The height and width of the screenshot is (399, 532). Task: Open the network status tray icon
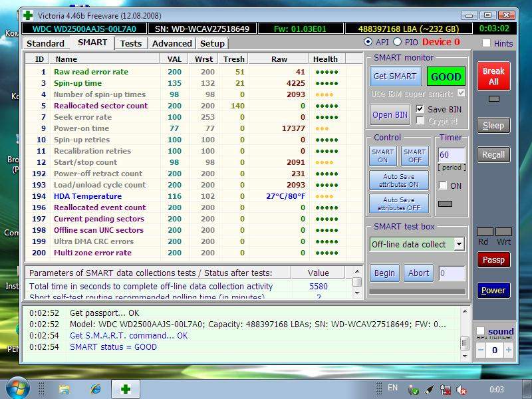(x=445, y=390)
